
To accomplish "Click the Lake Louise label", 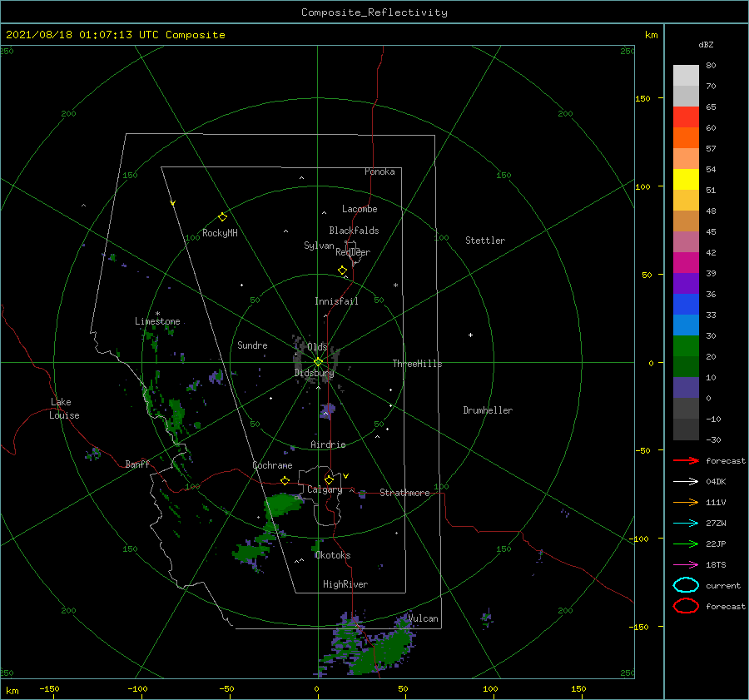I will tap(64, 409).
